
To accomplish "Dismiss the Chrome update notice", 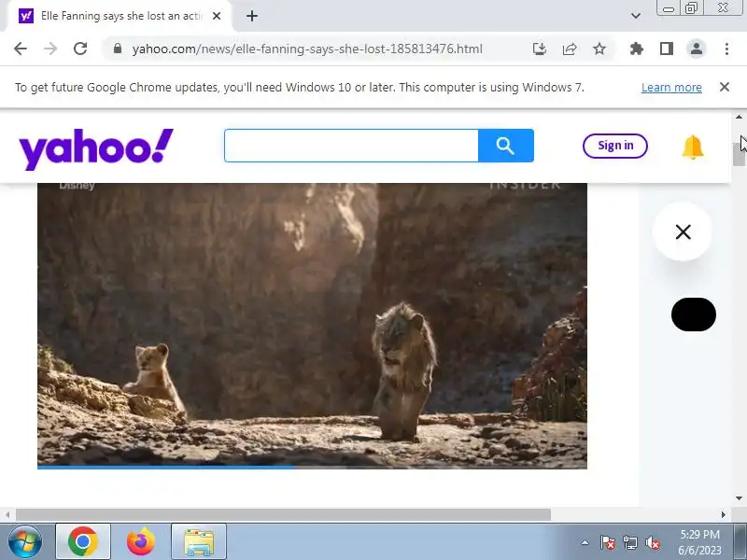I will [x=725, y=87].
